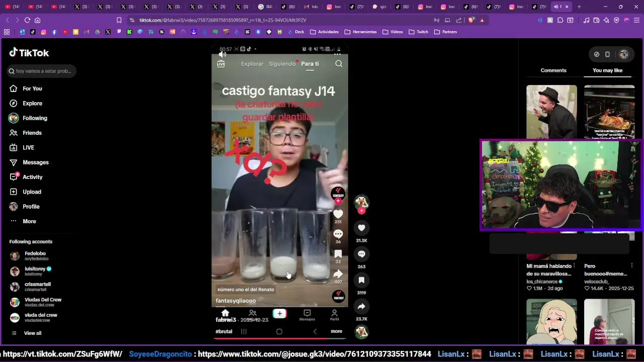Open the Partners bookmarks folder
This screenshot has height=362, width=644.
[x=446, y=32]
